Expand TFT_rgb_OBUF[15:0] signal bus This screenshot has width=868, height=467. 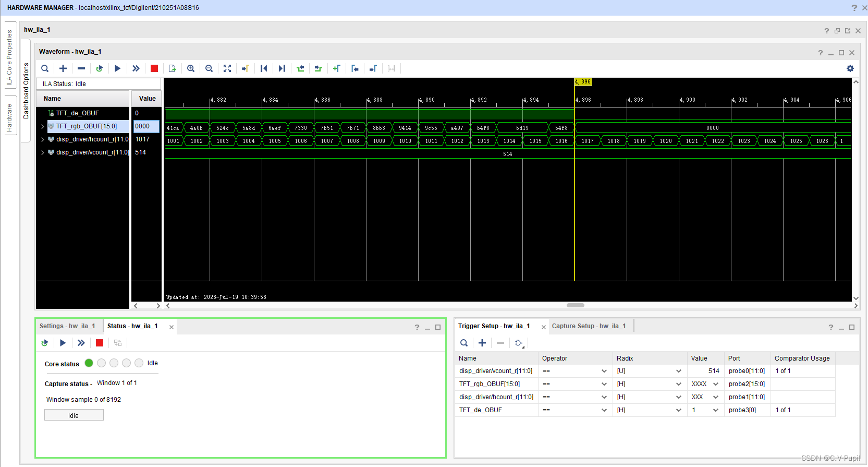[43, 126]
